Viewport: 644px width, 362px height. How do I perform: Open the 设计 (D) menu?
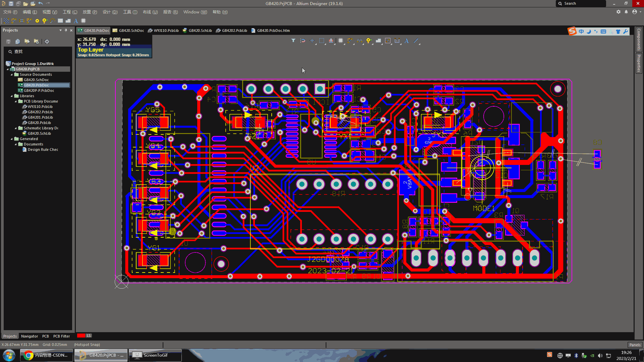pos(110,12)
